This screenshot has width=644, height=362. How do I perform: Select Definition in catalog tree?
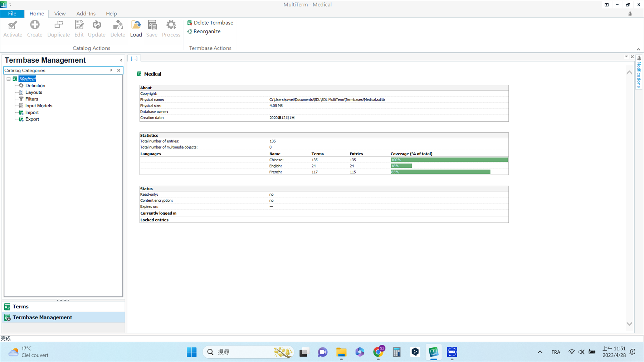[35, 85]
